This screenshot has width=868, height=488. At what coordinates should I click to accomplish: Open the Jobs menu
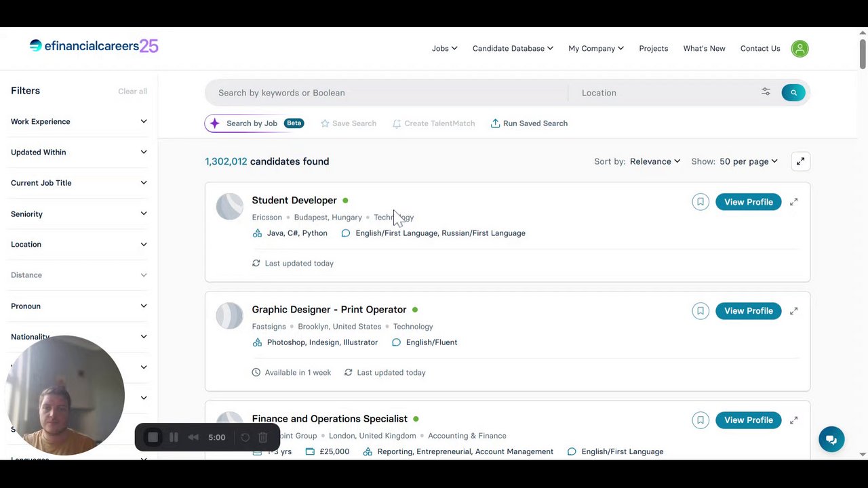click(444, 49)
